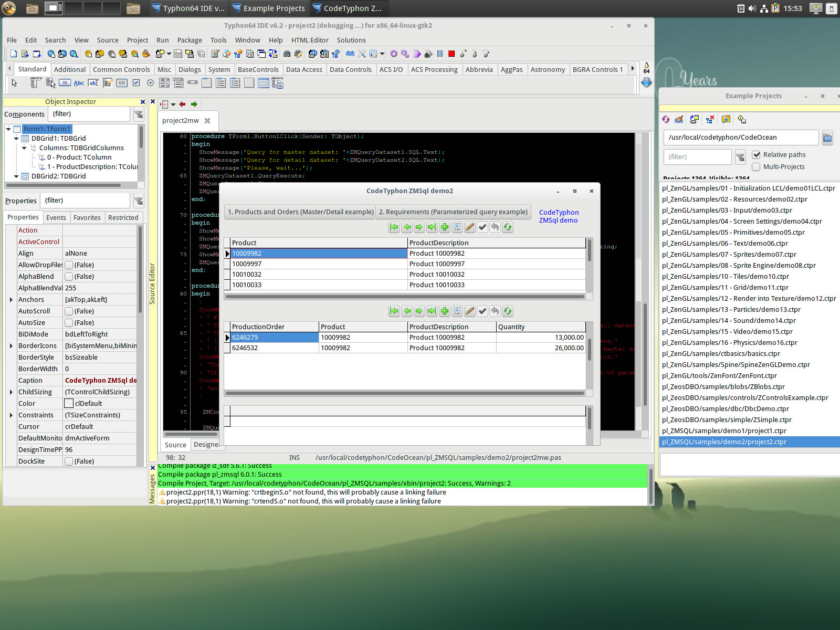The height and width of the screenshot is (630, 840).
Task: Toggle the AutoScroll property checkbox
Action: coord(69,311)
